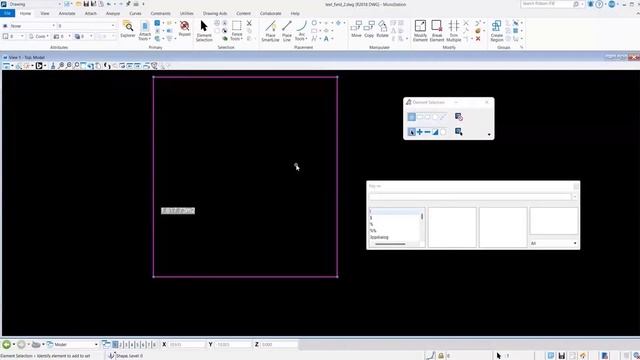Select the Break Element tool
640x360 pixels.
coord(437,31)
